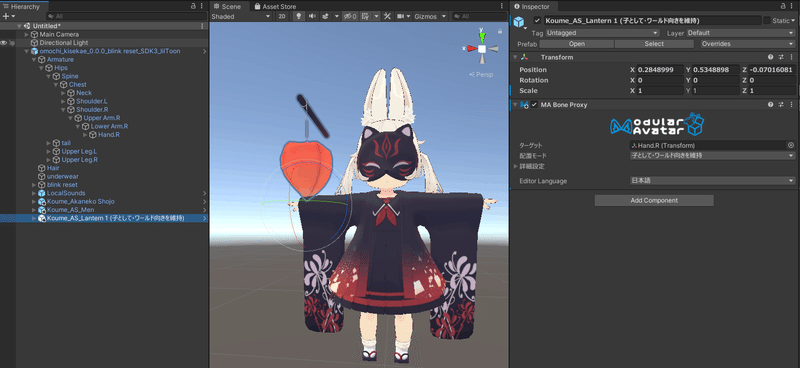The width and height of the screenshot is (800, 368).
Task: Toggle hidden objects visibility counter icon
Action: point(350,16)
